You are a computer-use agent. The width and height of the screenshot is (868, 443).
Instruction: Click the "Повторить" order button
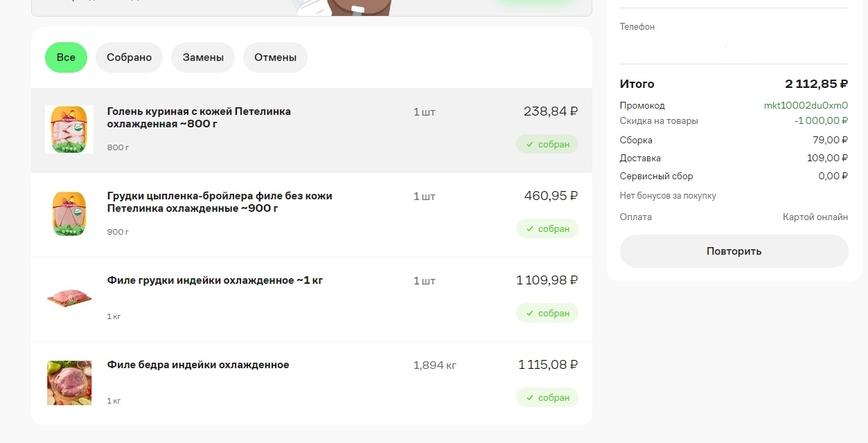(734, 251)
